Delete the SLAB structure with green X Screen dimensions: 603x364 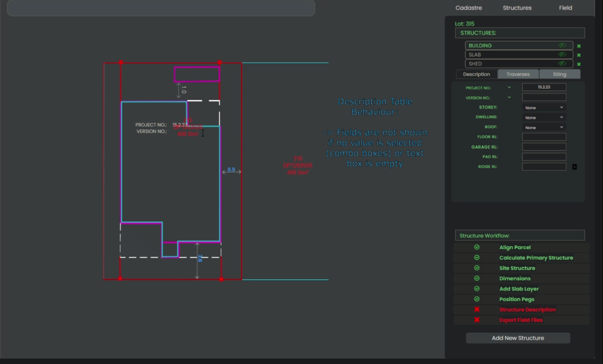coord(579,55)
